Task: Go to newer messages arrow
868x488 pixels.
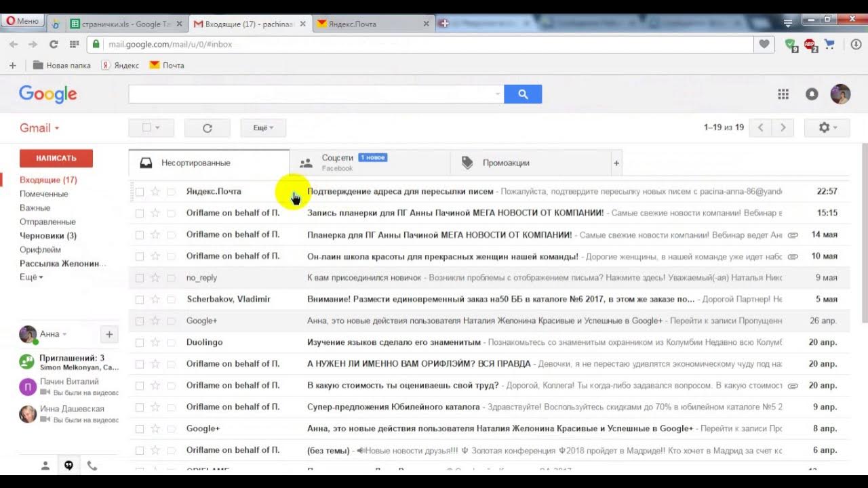Action: pos(761,127)
